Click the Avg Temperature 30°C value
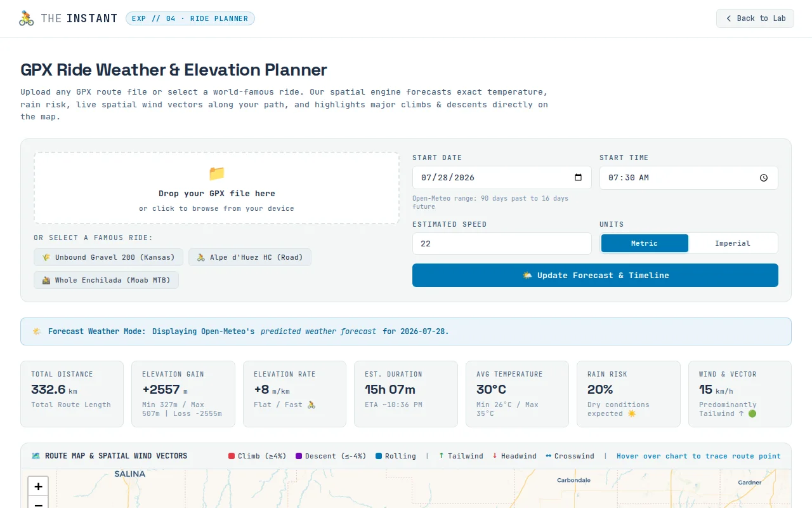Viewport: 812px width, 508px height. (x=491, y=389)
